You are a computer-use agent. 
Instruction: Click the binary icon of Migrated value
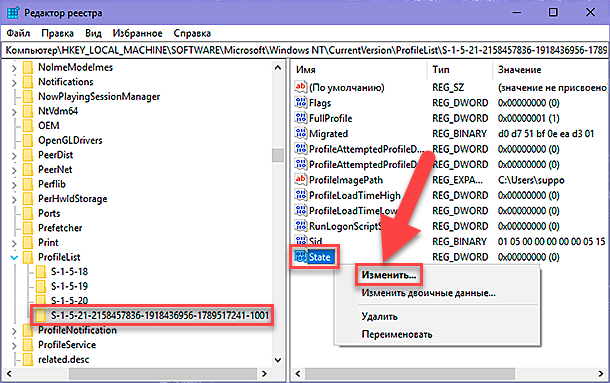point(301,133)
